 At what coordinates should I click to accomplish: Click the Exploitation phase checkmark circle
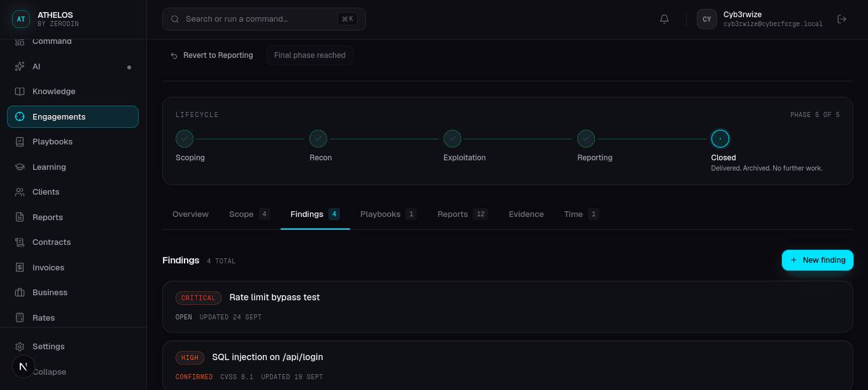coord(452,139)
